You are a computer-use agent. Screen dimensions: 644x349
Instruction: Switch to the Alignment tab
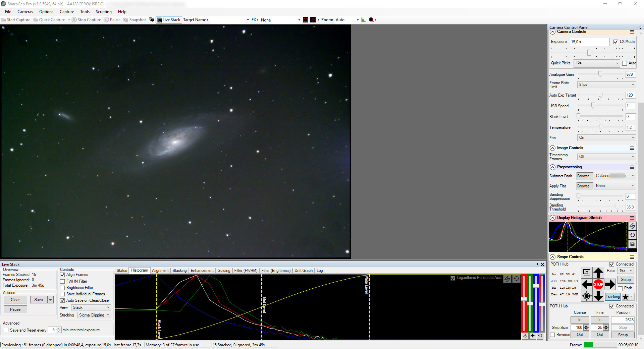tap(160, 271)
